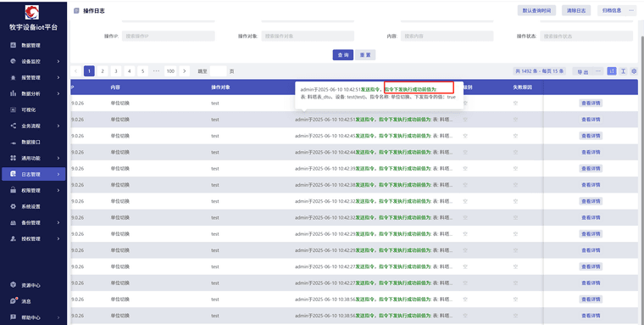Expand the 帮助中心 menu chevron
Image resolution: width=644 pixels, height=325 pixels.
tap(58, 317)
